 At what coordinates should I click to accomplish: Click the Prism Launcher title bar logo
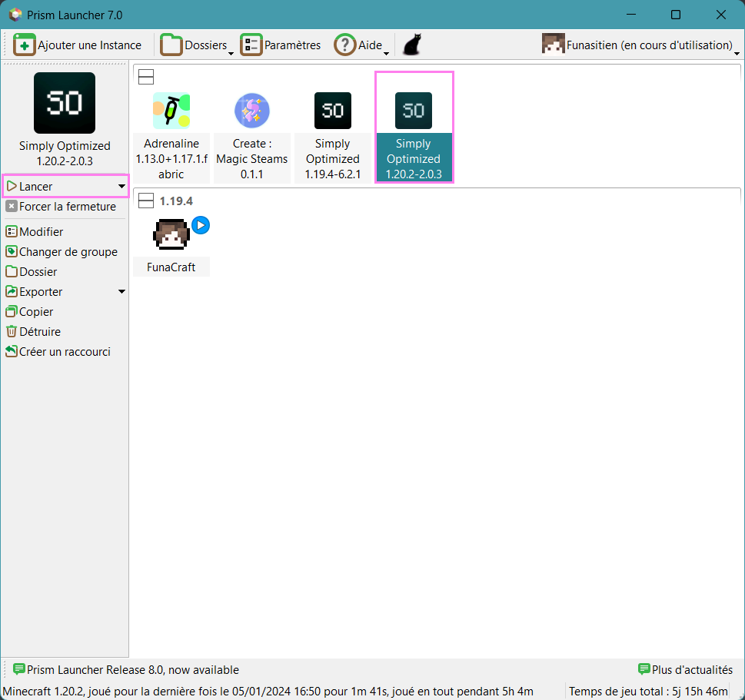pyautogui.click(x=15, y=15)
